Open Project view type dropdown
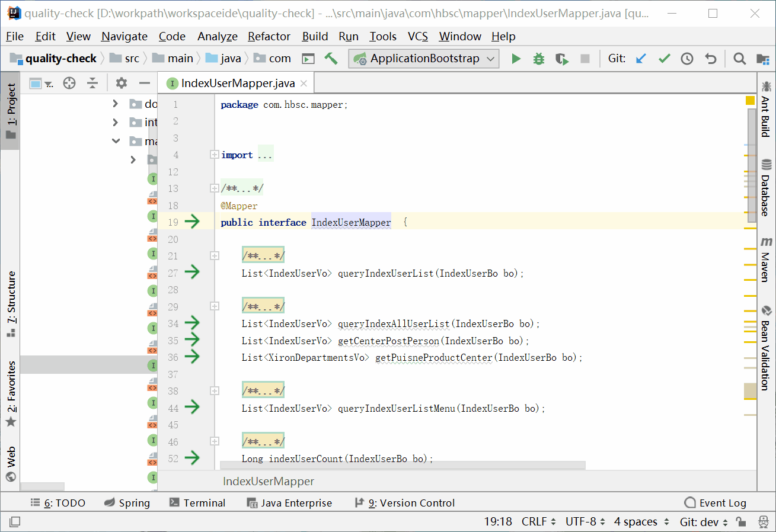 pyautogui.click(x=41, y=84)
